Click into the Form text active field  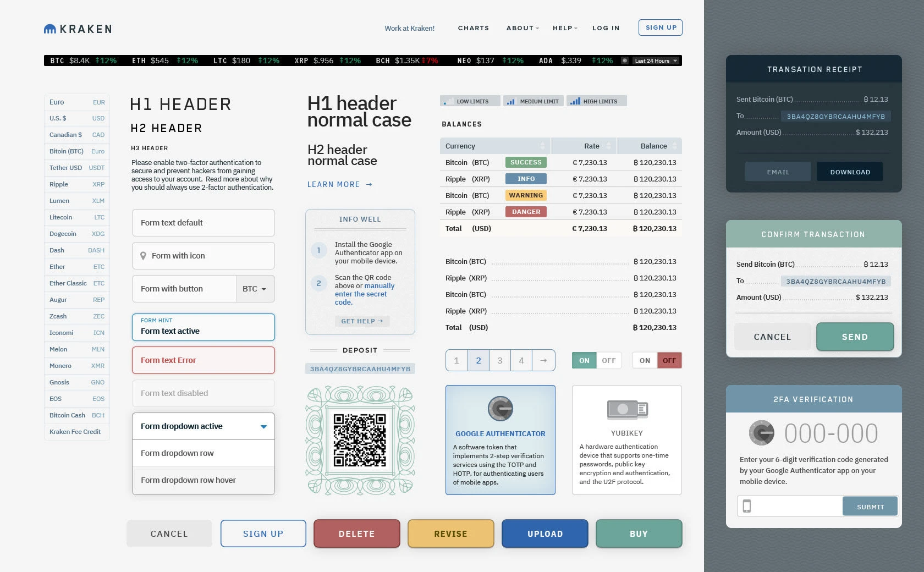pos(204,327)
